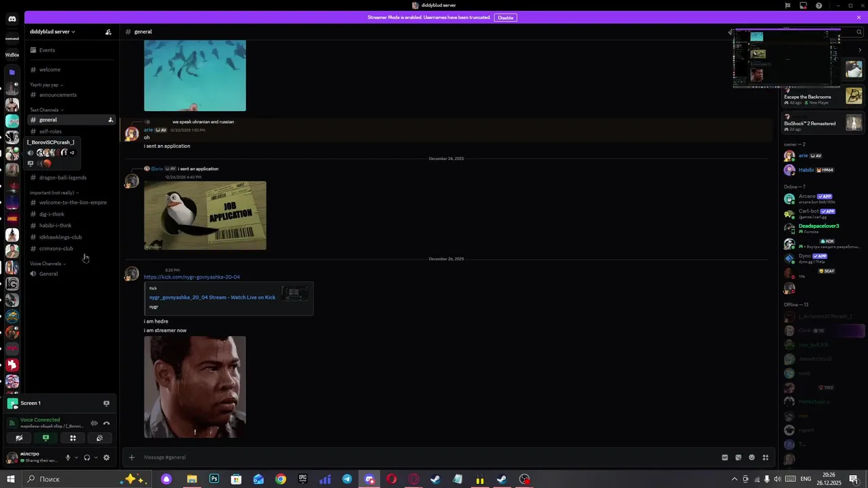Open the surprised man GIF attachment
Viewport: 868px width, 488px height.
(x=195, y=387)
